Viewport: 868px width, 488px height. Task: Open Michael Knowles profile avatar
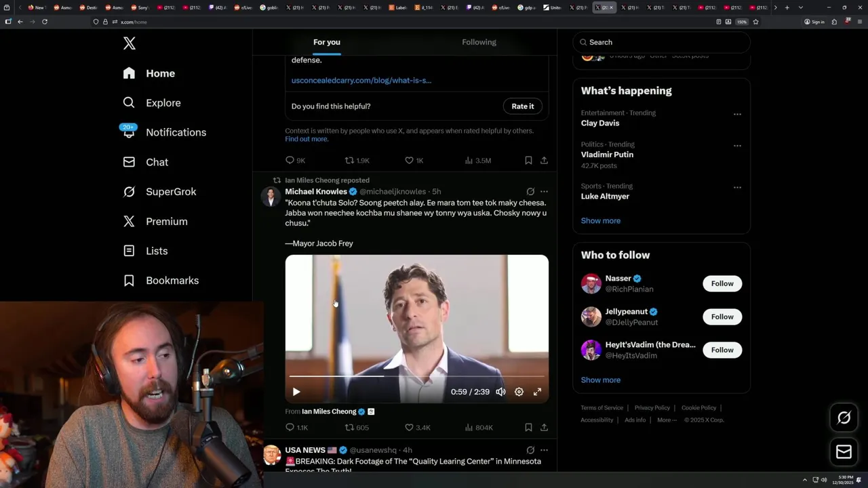(x=271, y=197)
